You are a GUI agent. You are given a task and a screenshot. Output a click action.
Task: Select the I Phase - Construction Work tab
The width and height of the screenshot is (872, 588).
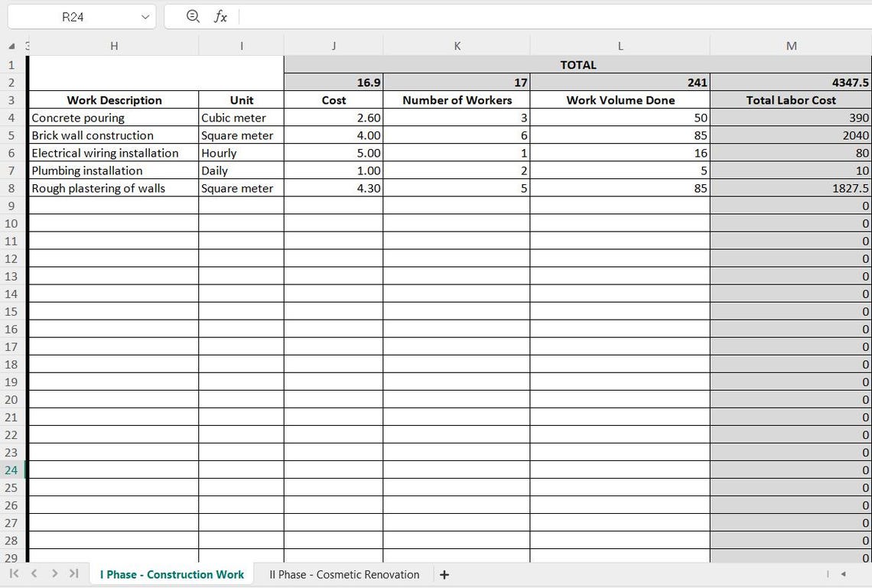171,574
